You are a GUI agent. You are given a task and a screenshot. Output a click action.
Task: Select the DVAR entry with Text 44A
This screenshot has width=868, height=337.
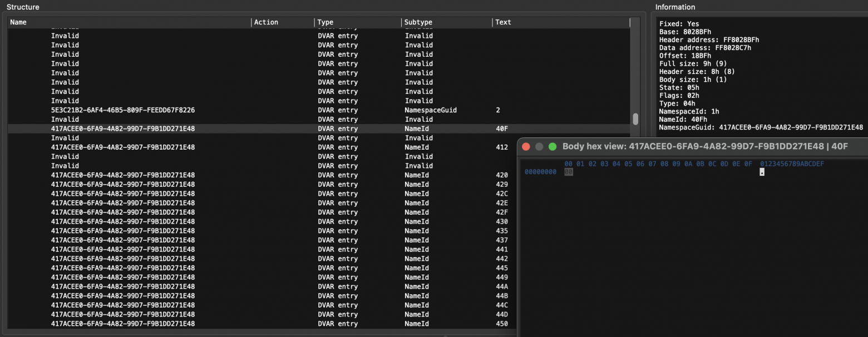click(x=263, y=286)
